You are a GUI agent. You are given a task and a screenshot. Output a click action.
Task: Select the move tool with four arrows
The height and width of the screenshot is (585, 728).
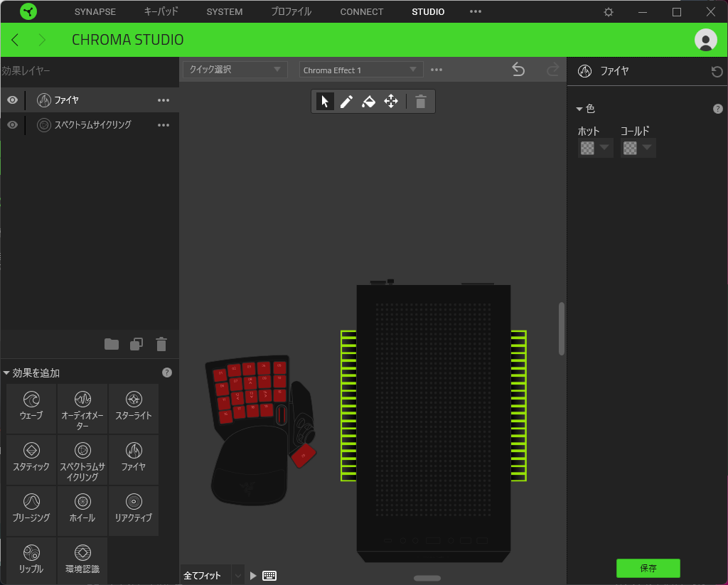pos(391,102)
